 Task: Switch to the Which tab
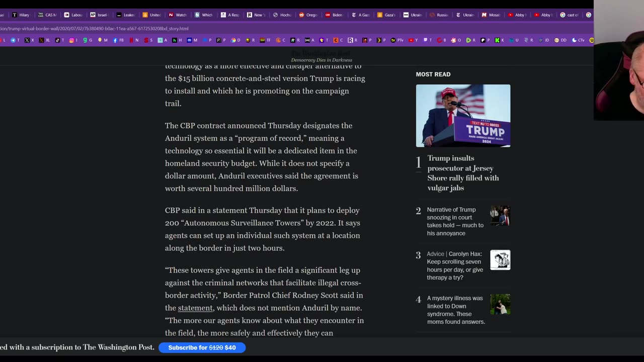point(204,15)
